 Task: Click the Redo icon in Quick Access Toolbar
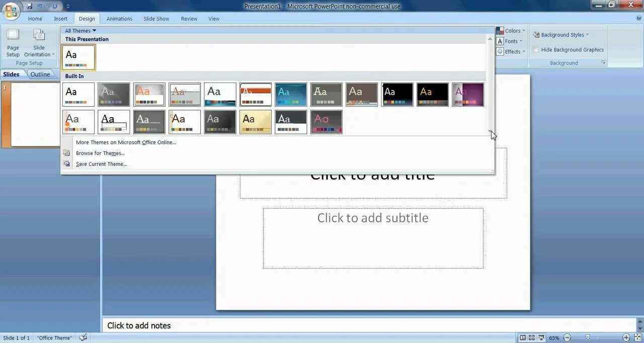55,6
